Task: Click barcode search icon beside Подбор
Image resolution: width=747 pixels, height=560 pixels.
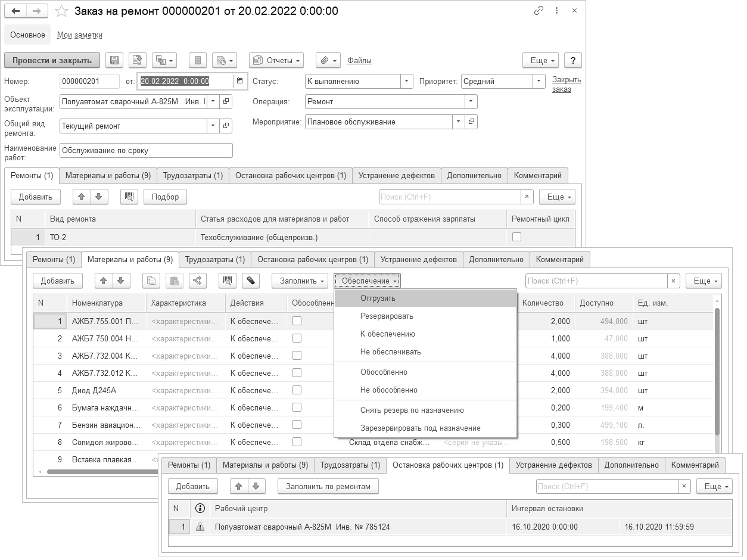Action: click(x=129, y=197)
